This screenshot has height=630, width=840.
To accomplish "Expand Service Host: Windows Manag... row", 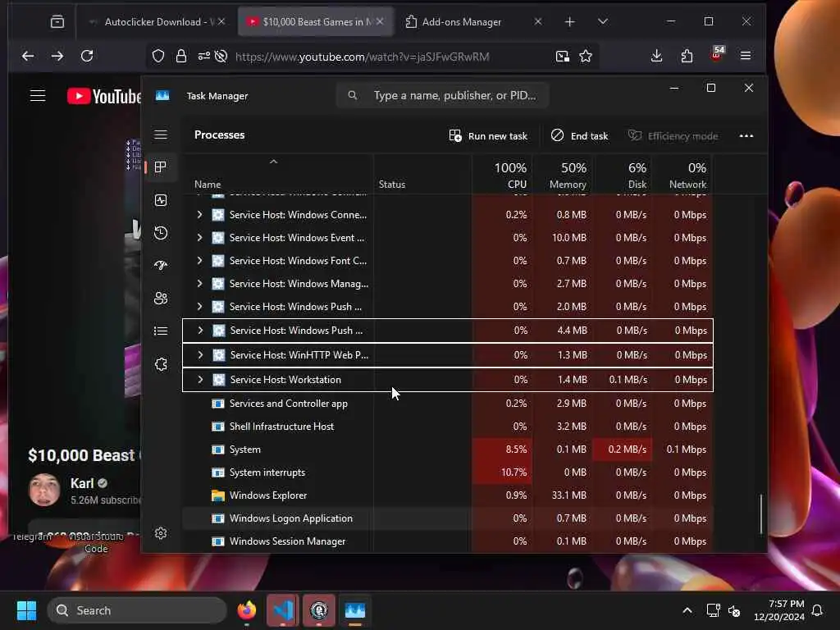I will (x=200, y=284).
